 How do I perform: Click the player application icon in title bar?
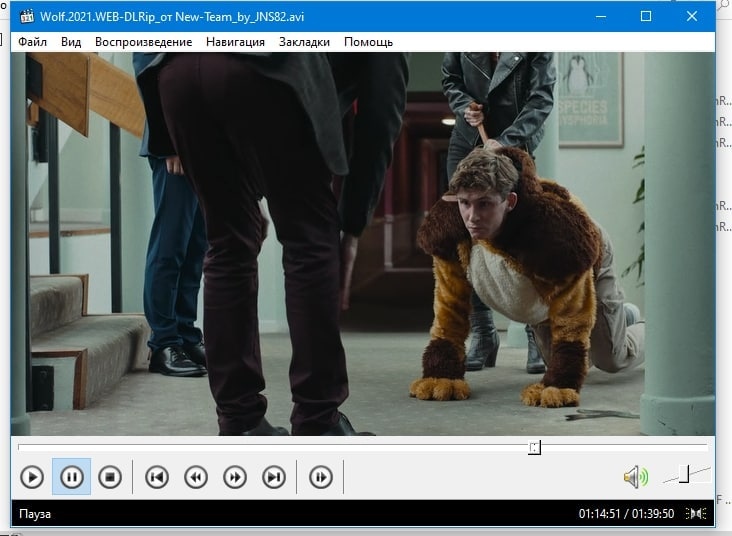27,16
